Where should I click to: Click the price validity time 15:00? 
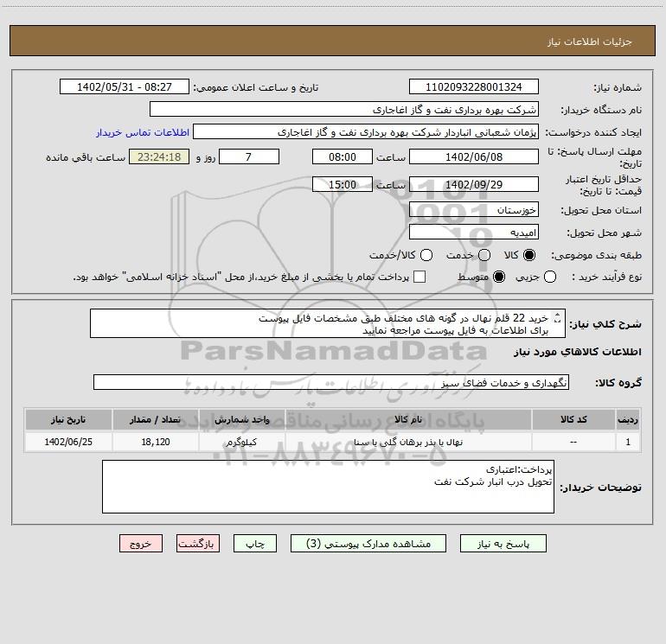[343, 184]
